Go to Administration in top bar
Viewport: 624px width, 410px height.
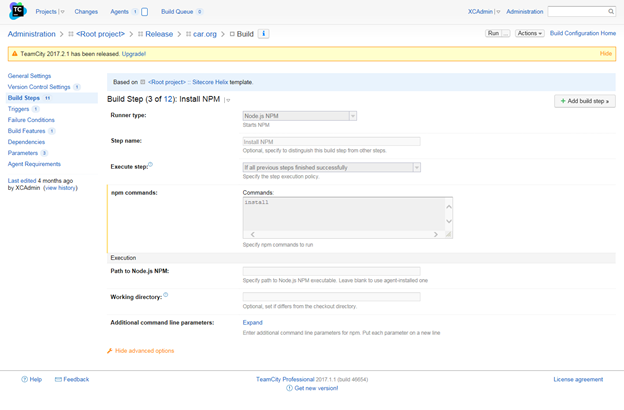coord(525,12)
